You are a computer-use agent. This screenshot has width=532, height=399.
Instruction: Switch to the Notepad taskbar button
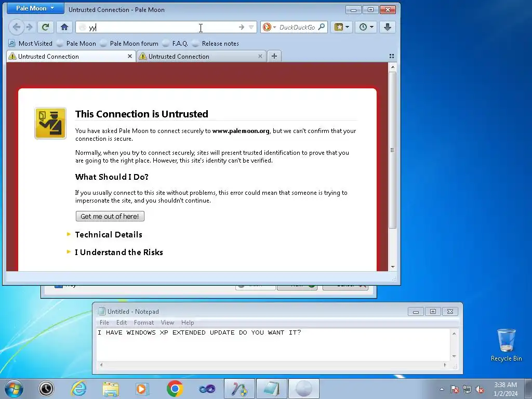click(271, 389)
